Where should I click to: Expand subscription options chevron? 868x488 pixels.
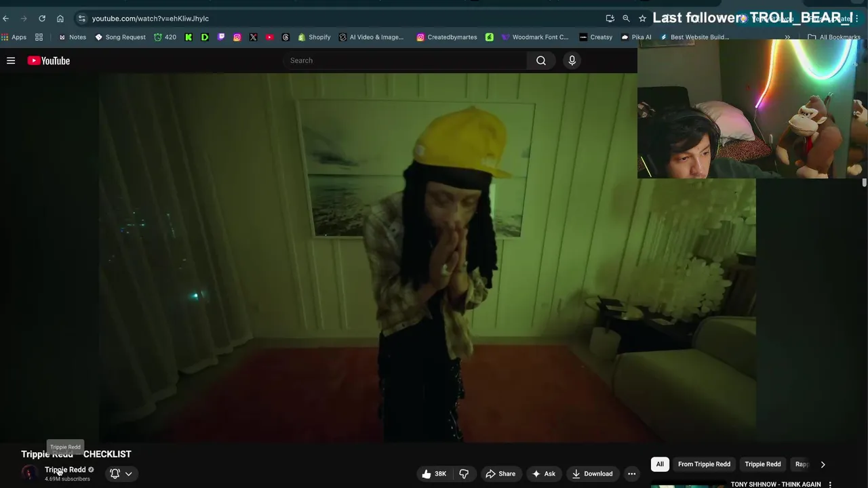click(x=129, y=474)
